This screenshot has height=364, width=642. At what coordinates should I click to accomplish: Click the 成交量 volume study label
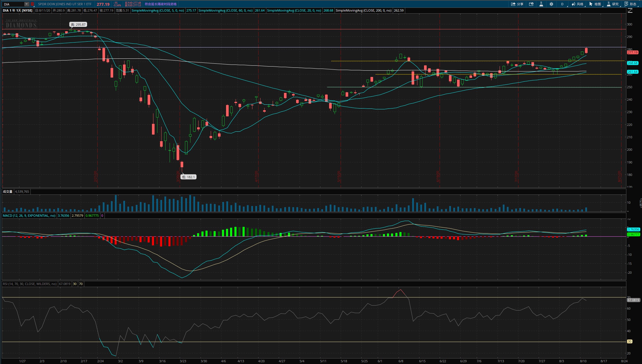[8, 192]
